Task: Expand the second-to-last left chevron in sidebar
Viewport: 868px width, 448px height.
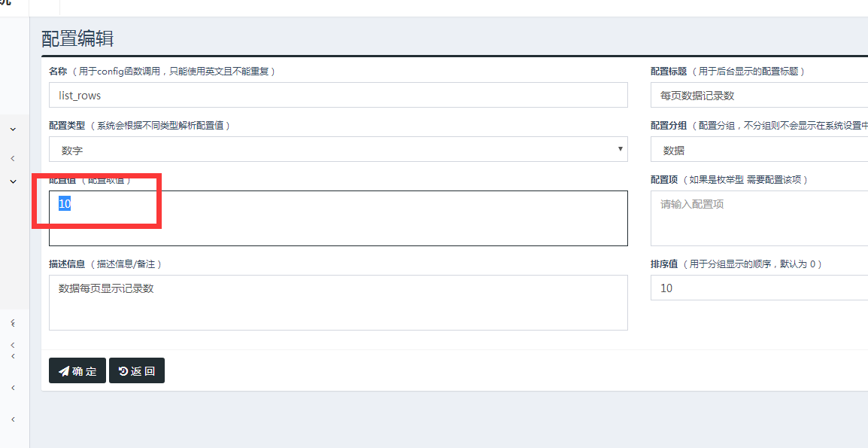Action: coord(13,388)
